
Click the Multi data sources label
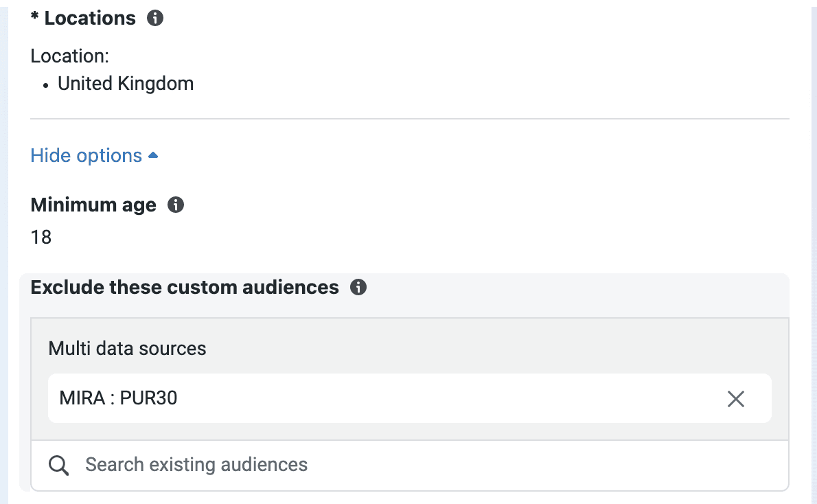tap(126, 349)
